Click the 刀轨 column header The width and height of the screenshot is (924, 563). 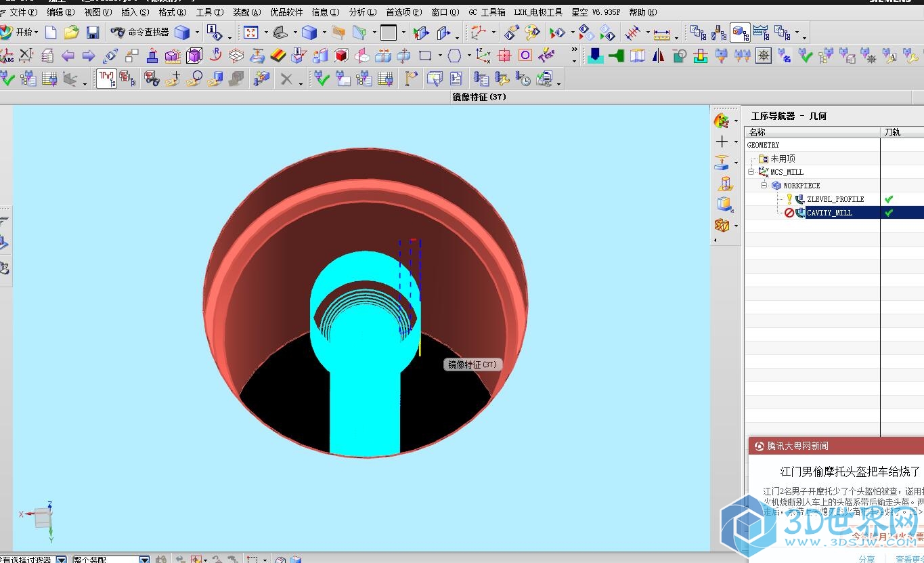902,132
